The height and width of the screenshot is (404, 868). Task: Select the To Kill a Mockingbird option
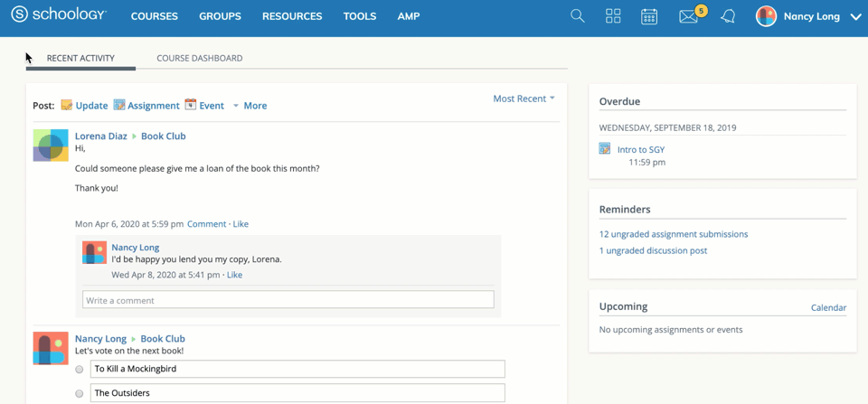click(x=80, y=370)
